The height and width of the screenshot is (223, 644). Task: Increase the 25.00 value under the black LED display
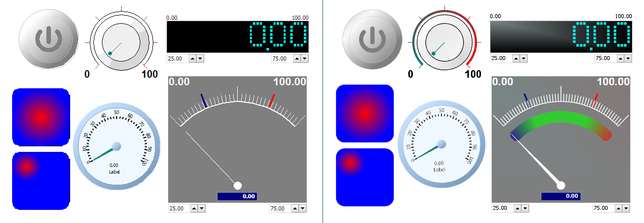click(x=192, y=59)
